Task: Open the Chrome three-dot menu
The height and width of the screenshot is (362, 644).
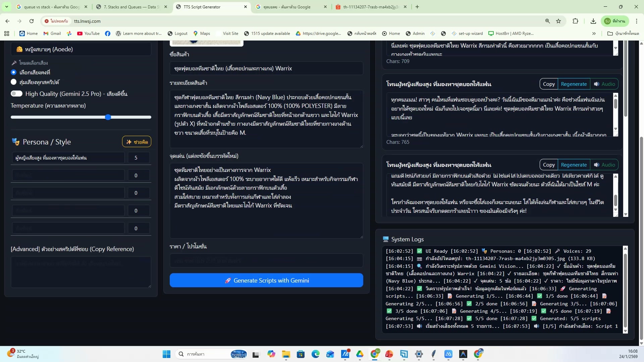Action: click(637, 21)
